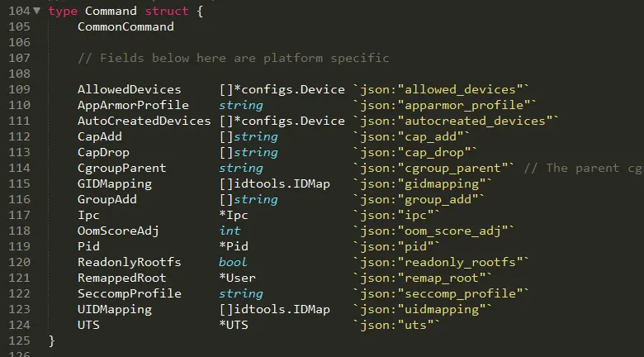Click line number 125 in gutter
Viewport: 644px width, 357px height.
pyautogui.click(x=18, y=340)
